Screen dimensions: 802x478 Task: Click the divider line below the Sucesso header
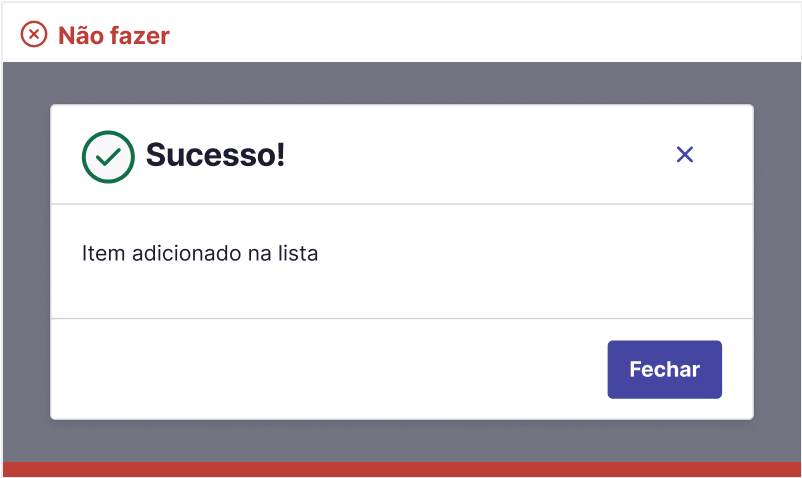[x=402, y=204]
